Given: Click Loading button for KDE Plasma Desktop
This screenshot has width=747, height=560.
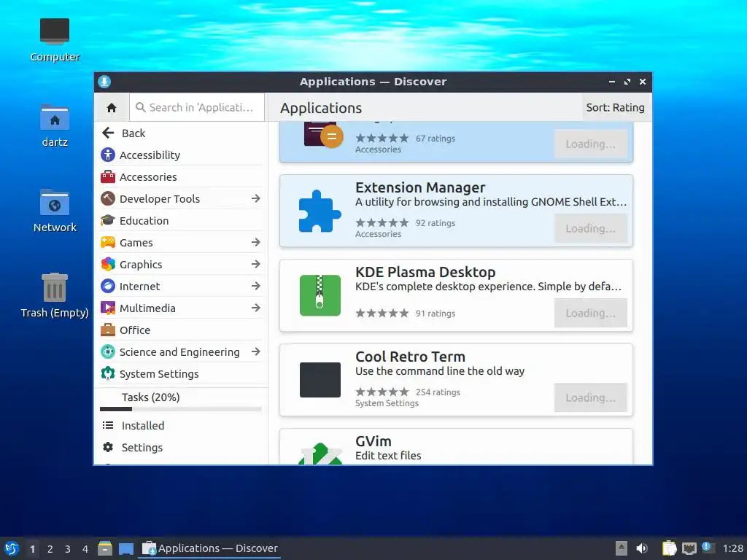Looking at the screenshot, I should click(x=590, y=314).
